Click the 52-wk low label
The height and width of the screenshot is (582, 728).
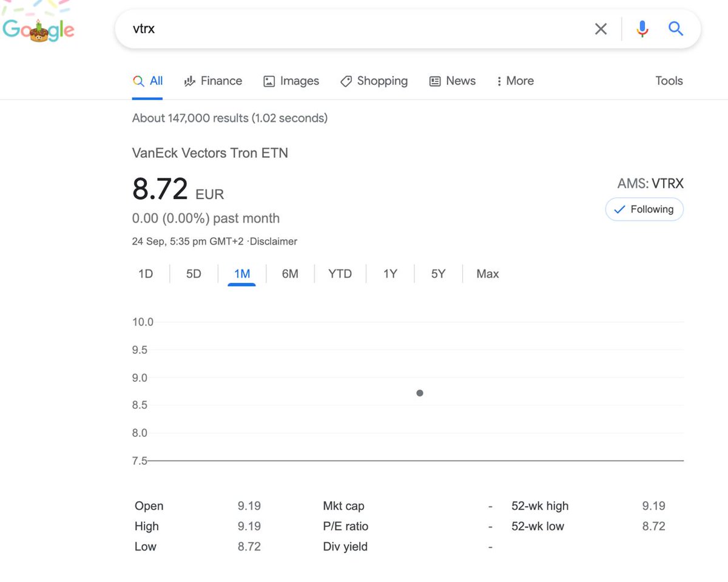point(538,526)
